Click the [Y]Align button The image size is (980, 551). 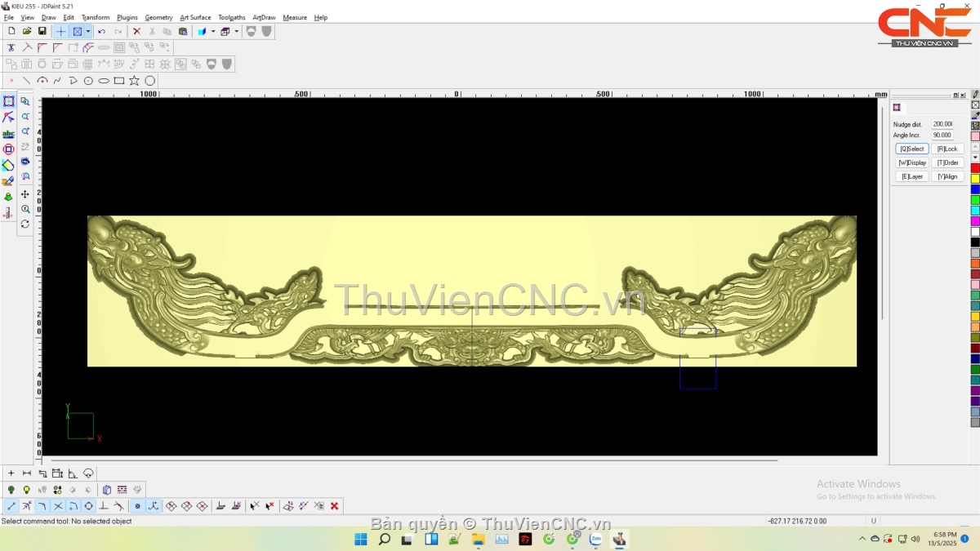[x=947, y=176]
